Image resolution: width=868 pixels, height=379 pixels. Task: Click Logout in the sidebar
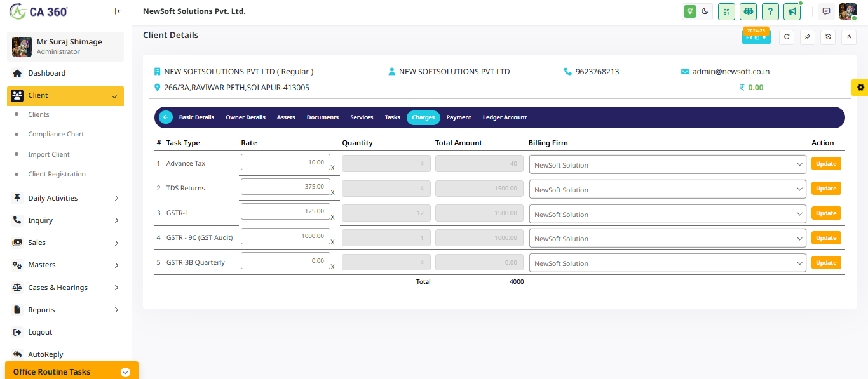click(x=65, y=332)
